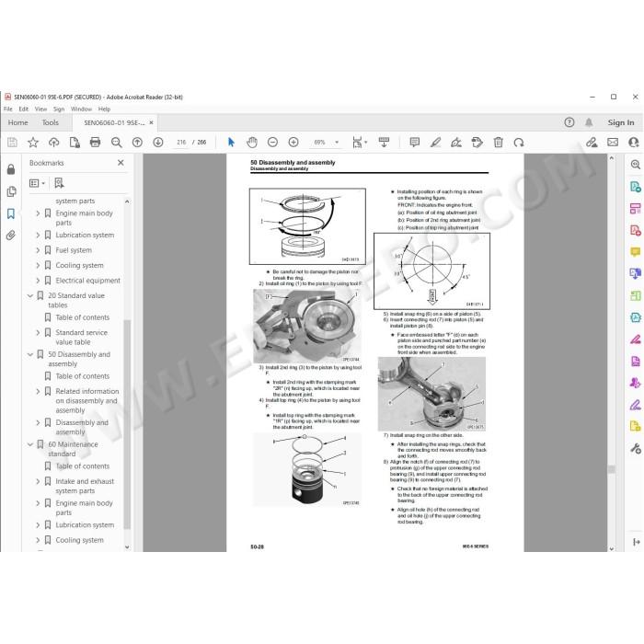Screen dimensions: 644x644
Task: Open the Find text magnifier tool
Action: (x=117, y=142)
